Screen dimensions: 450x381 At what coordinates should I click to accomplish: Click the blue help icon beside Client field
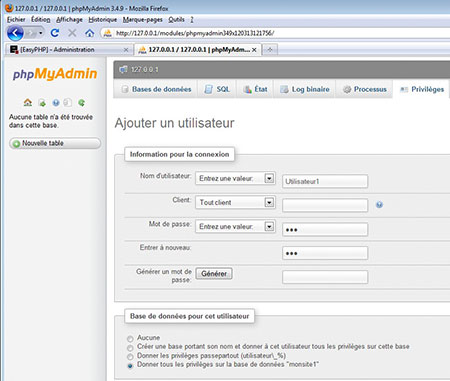tap(379, 205)
